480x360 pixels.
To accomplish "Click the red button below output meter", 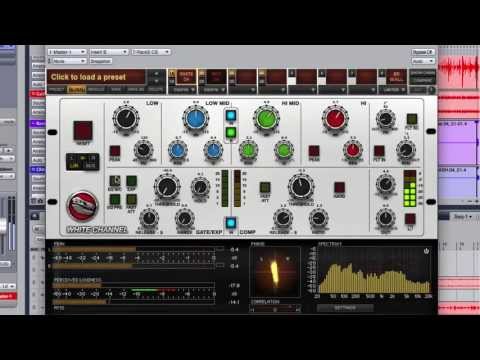I will (410, 219).
